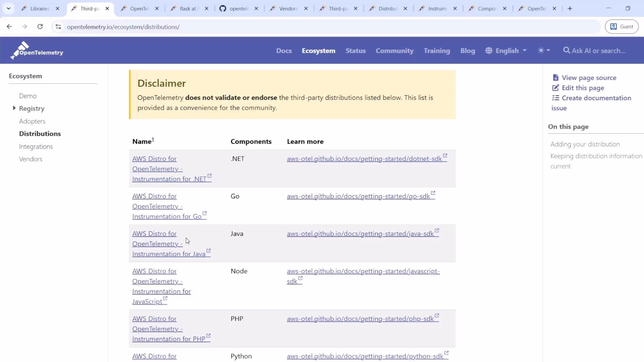Image resolution: width=644 pixels, height=362 pixels.
Task: Switch to the Instrumentation tab
Action: coord(437,9)
